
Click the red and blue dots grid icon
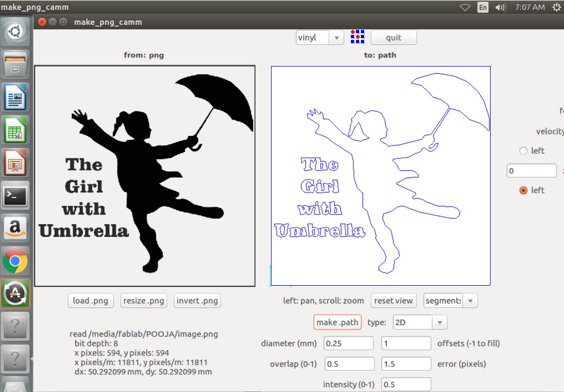coord(358,37)
